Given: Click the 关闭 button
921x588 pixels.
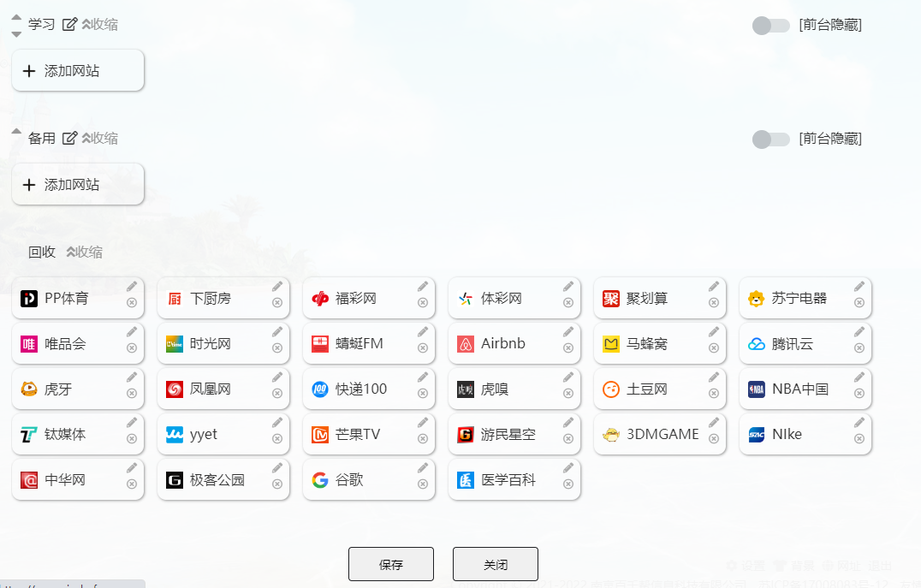Looking at the screenshot, I should point(495,565).
